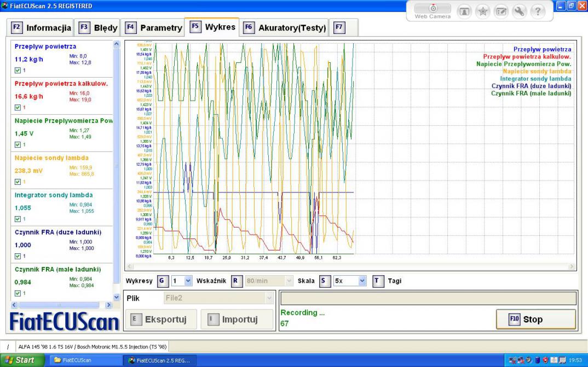This screenshot has height=367, width=588.
Task: Disable the Czynnik FRA (duze ladunki) checkbox
Action: point(18,256)
